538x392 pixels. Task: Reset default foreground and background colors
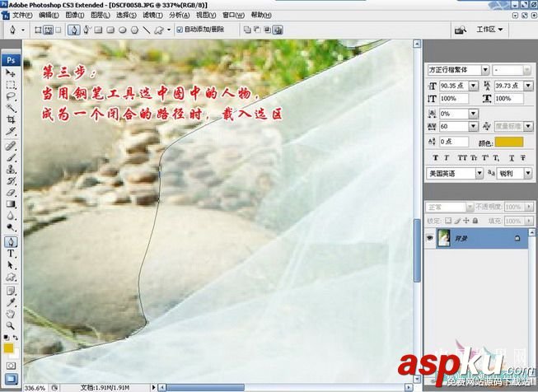click(x=6, y=338)
